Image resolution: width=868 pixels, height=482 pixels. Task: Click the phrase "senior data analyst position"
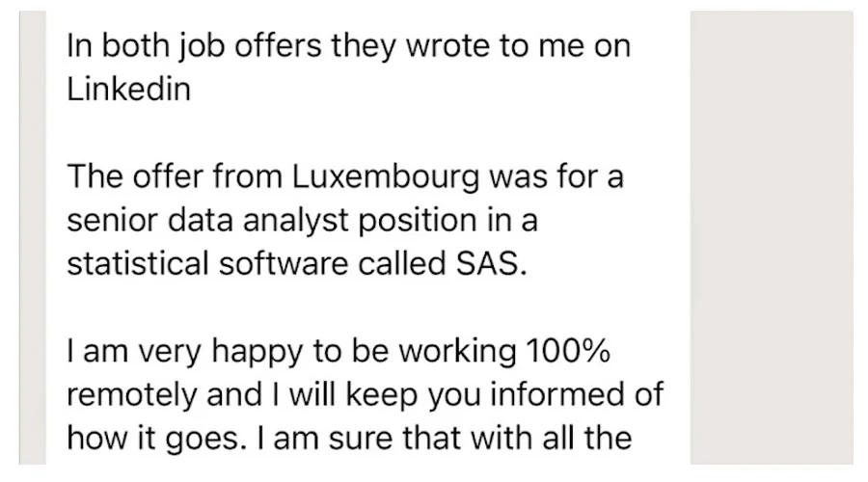272,221
